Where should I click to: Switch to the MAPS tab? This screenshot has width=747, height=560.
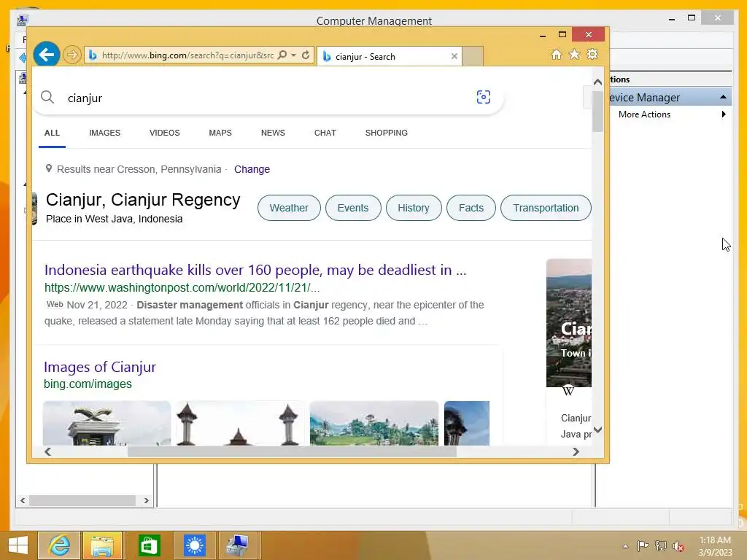pos(220,133)
